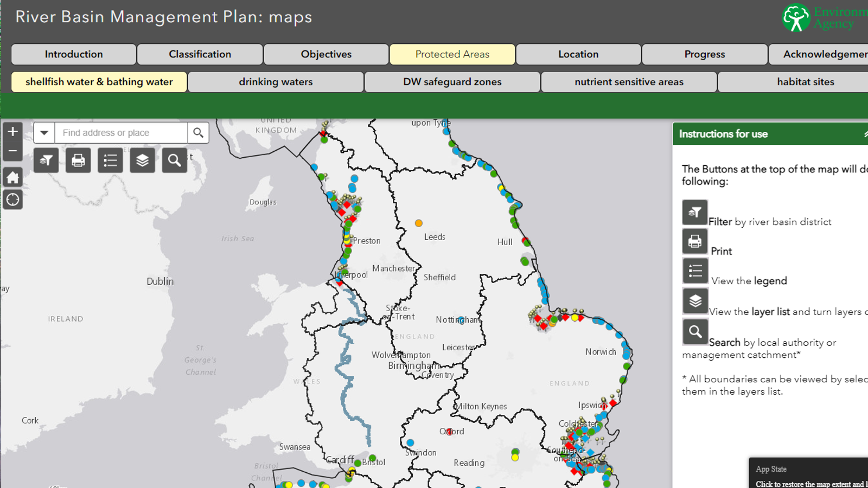Screen dimensions: 868x488
Task: Go to nutrient sensitive areas sub-tab
Action: point(629,82)
